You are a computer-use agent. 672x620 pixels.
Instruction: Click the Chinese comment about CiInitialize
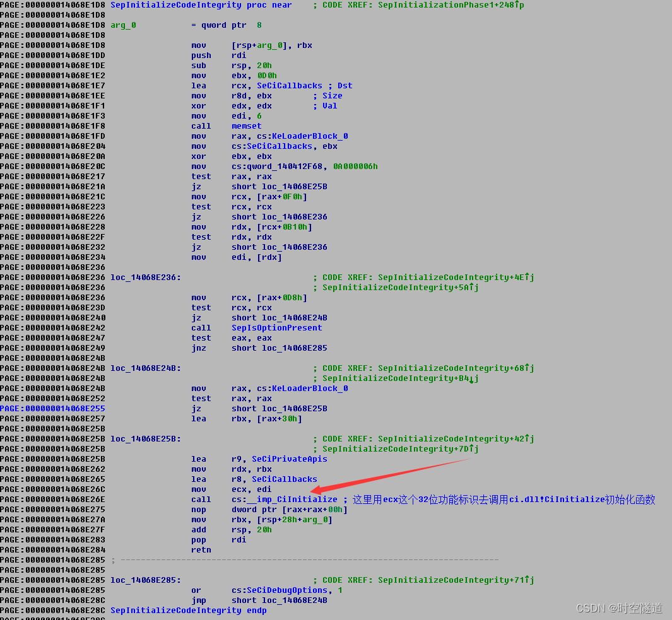[x=504, y=500]
